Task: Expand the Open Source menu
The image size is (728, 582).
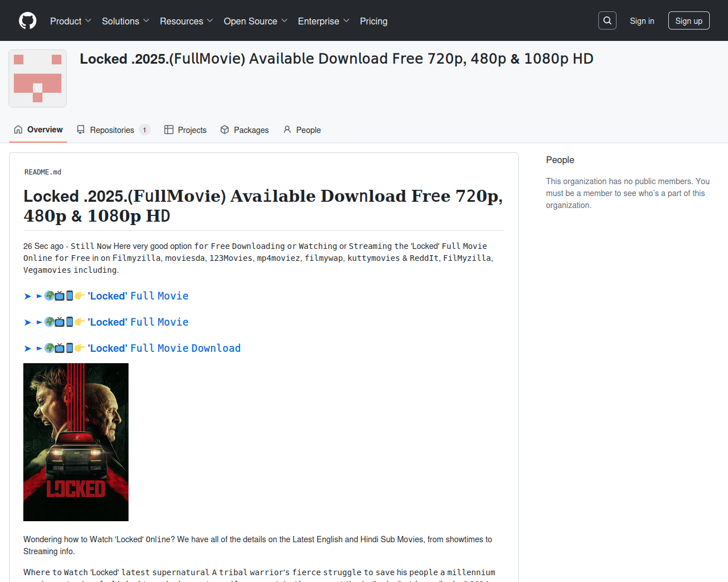Action: coord(256,21)
